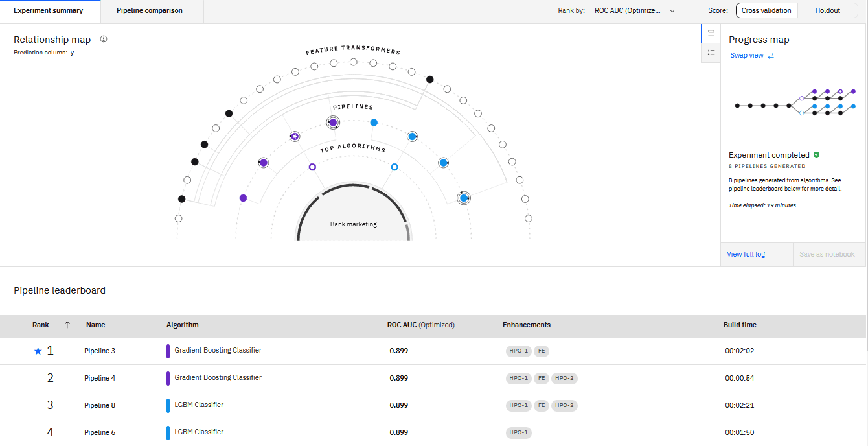Open View full log
Viewport: 868px width, 446px height.
click(x=746, y=253)
